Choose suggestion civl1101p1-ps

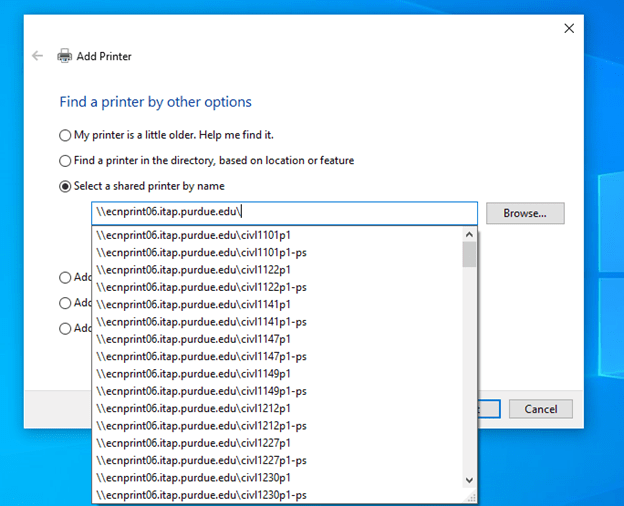tap(277, 252)
